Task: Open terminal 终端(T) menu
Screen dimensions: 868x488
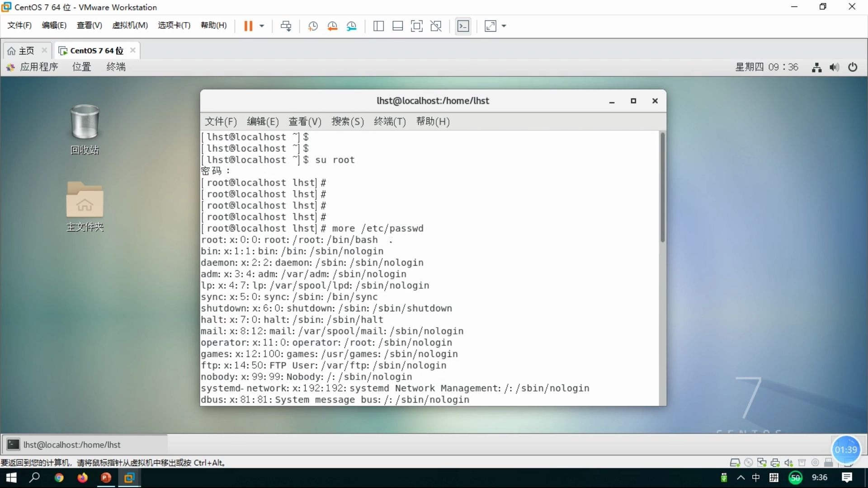Action: coord(390,122)
